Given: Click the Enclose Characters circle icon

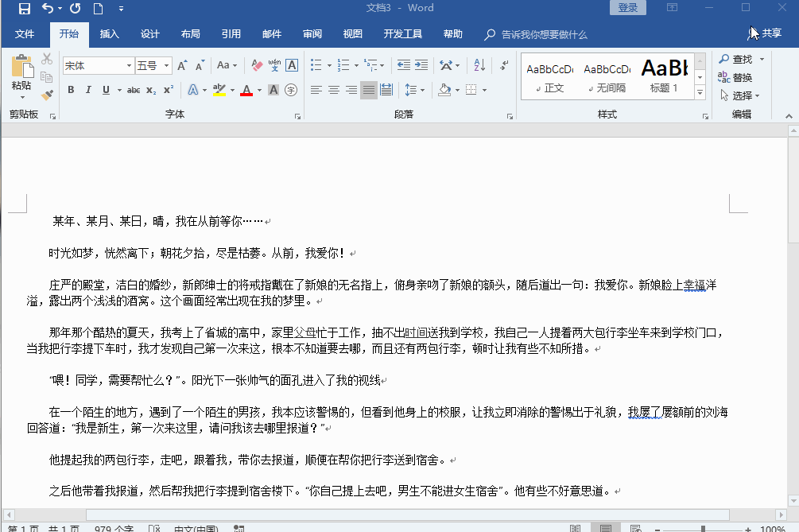Looking at the screenshot, I should point(291,90).
